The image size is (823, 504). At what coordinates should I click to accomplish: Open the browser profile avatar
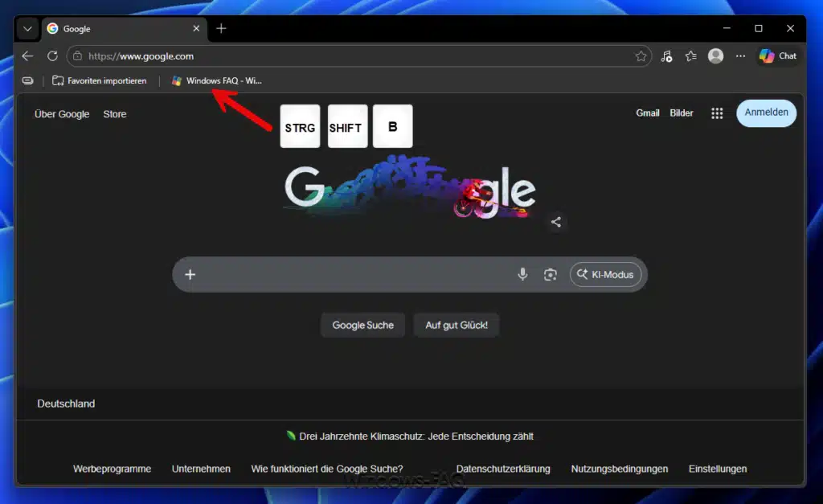click(715, 55)
